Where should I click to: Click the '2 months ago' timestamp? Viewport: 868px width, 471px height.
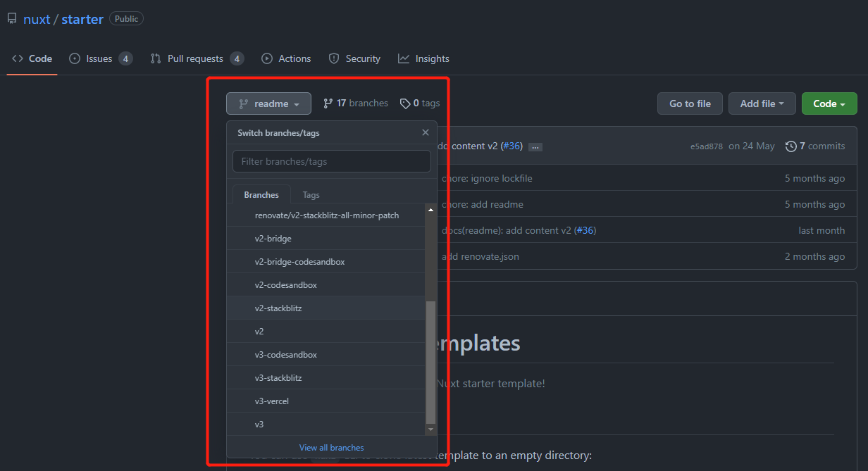point(815,256)
